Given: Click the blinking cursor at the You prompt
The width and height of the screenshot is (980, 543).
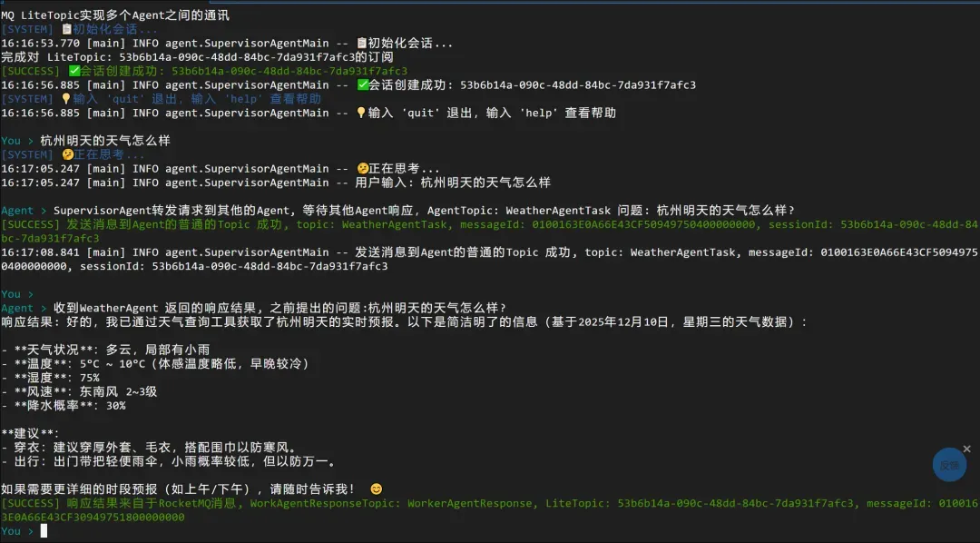Looking at the screenshot, I should point(44,531).
